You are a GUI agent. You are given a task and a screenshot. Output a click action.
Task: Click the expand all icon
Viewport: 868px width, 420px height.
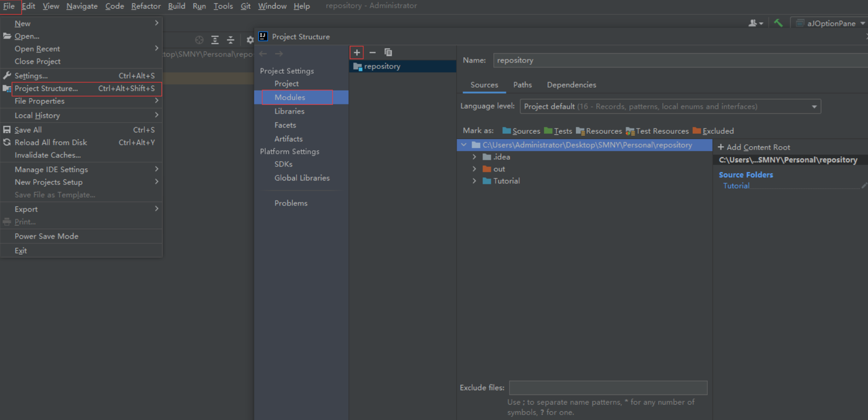215,40
